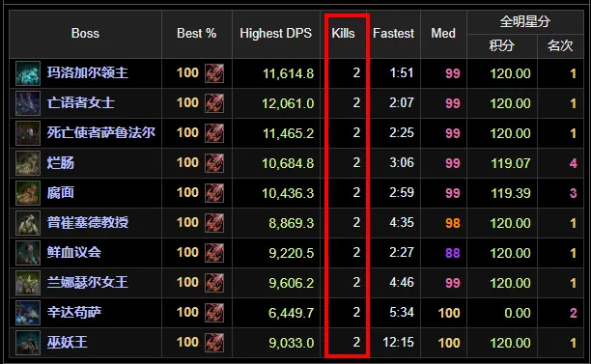Sort by the Boss column header
This screenshot has height=364, width=591.
(85, 34)
